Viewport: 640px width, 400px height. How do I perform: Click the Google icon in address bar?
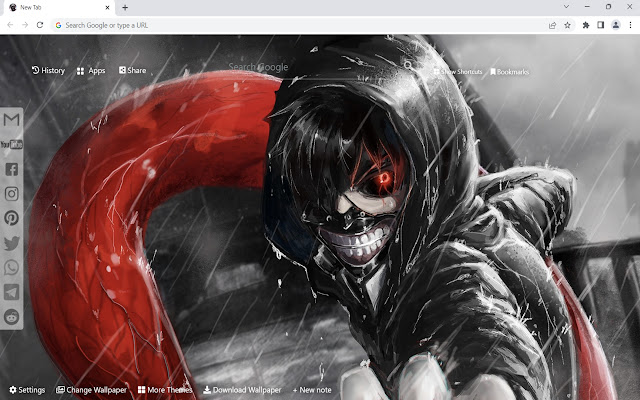click(x=58, y=25)
